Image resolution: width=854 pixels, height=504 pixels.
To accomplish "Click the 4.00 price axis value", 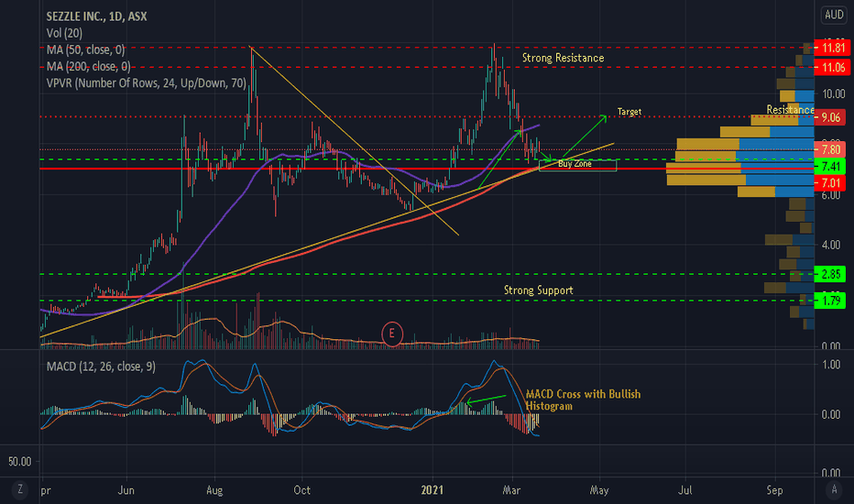I will point(831,245).
